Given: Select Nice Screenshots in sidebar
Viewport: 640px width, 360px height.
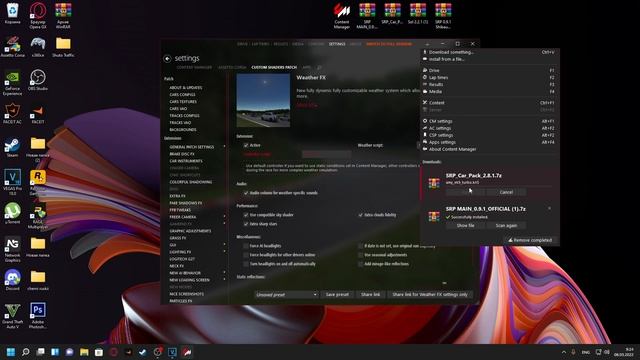Looking at the screenshot, I should [187, 294].
